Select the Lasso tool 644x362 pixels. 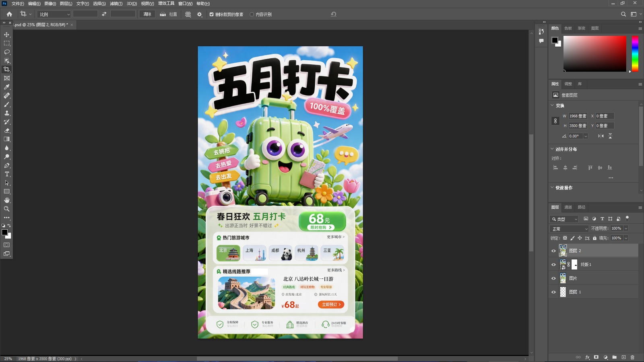click(x=7, y=52)
